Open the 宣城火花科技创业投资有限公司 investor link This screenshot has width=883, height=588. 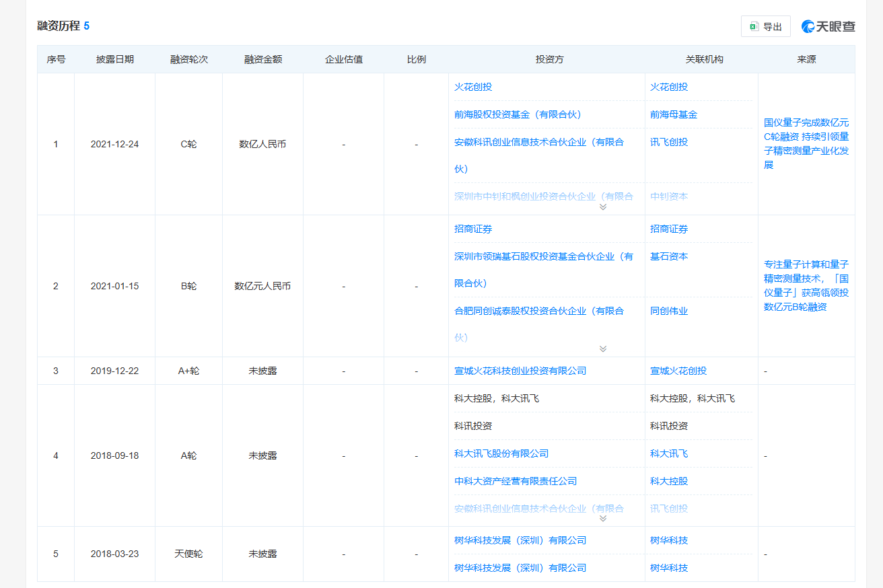[x=520, y=371]
